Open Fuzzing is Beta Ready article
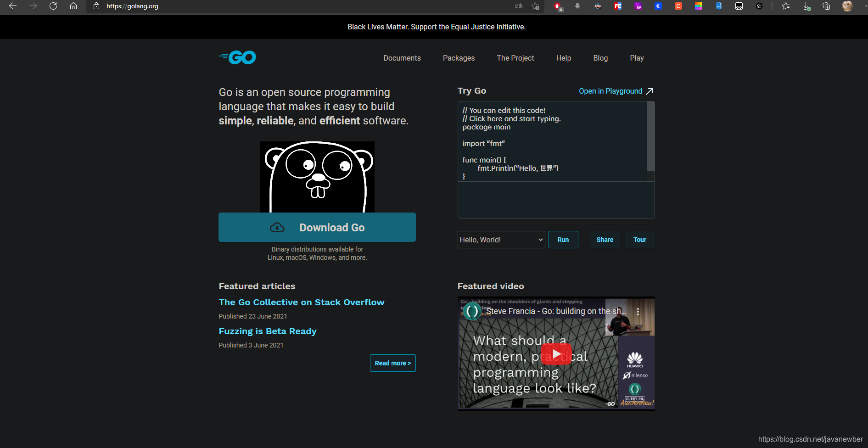This screenshot has width=868, height=448. click(x=268, y=331)
